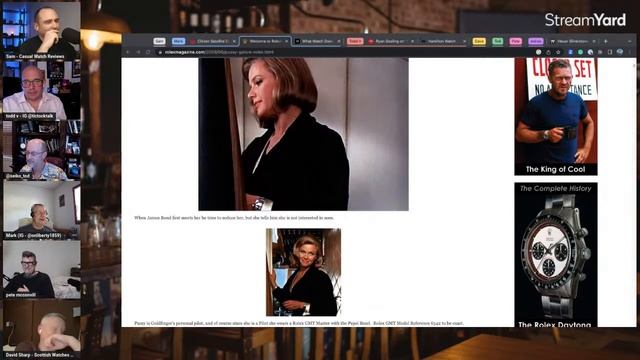640x360 pixels.
Task: Expand the yellow Dave tab group
Action: click(479, 41)
